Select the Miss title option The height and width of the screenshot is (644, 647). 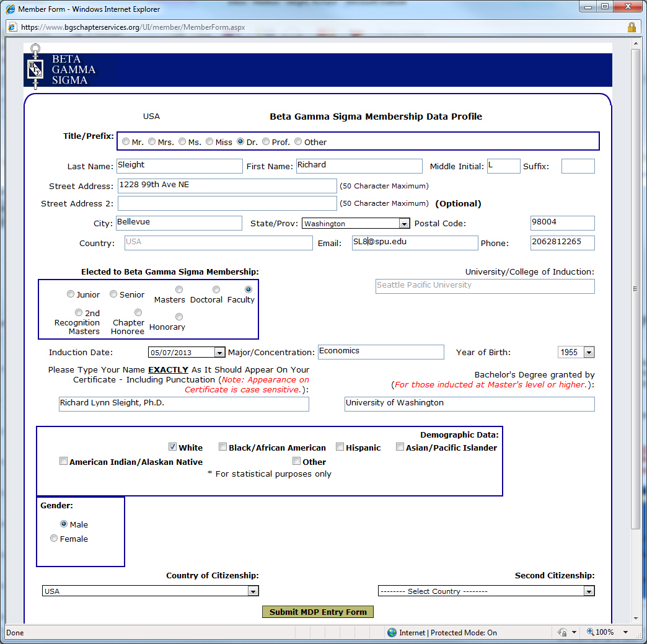tap(209, 141)
